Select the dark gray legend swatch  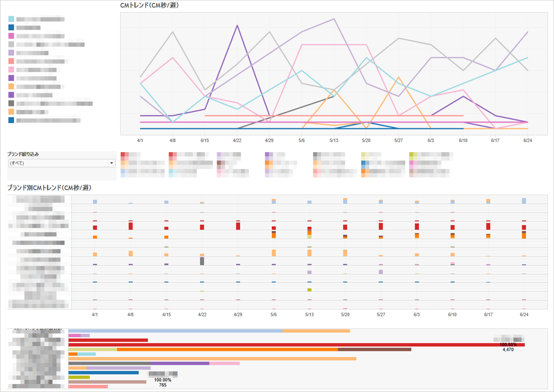coord(11,103)
